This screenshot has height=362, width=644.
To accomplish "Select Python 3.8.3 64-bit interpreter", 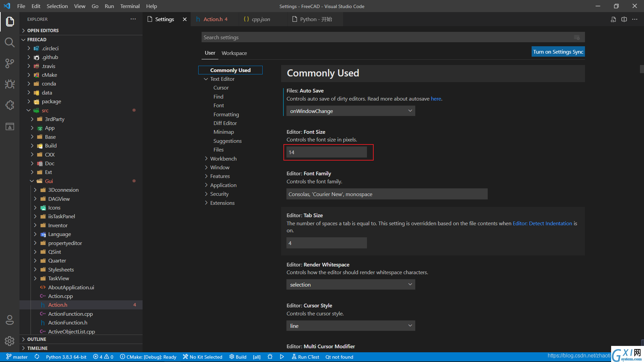I will pos(66,357).
